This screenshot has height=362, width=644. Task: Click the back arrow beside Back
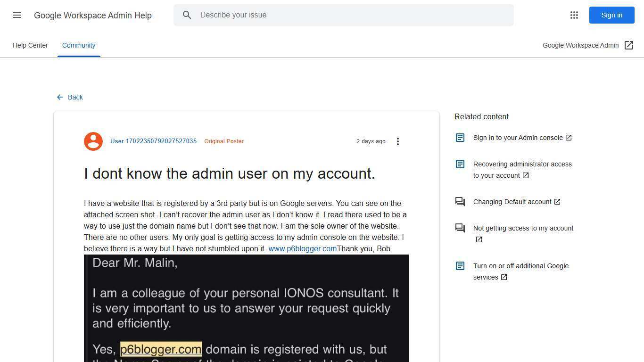pos(60,97)
